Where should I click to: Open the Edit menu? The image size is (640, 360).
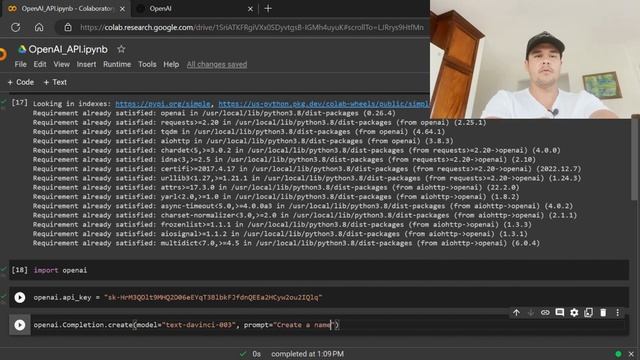tap(40, 64)
